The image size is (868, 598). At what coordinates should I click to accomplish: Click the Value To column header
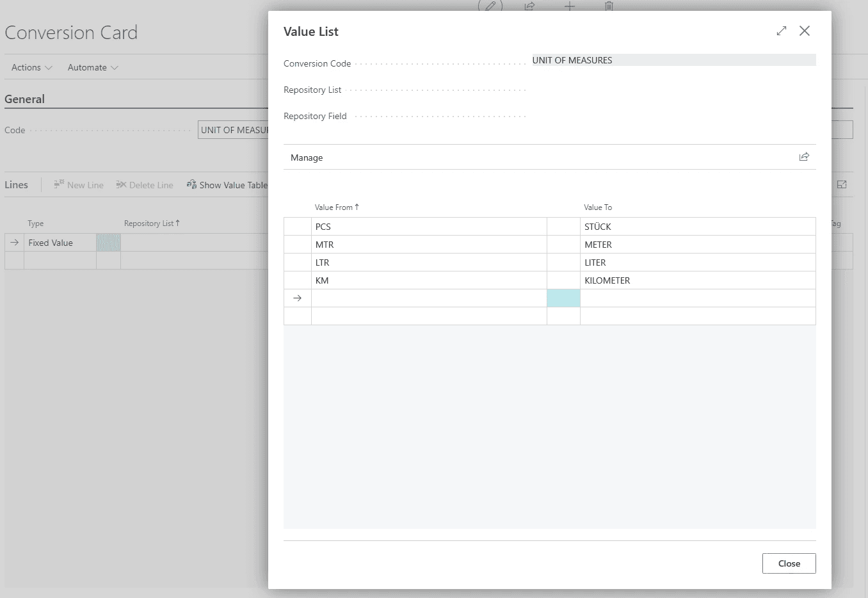[x=598, y=207]
